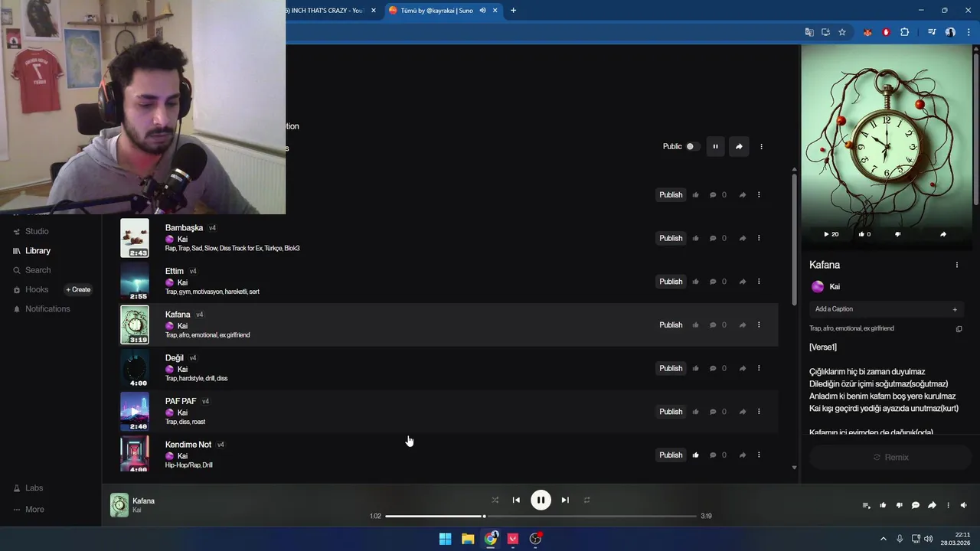Pause playlist from header pause button
The width and height of the screenshot is (980, 551).
[715, 146]
